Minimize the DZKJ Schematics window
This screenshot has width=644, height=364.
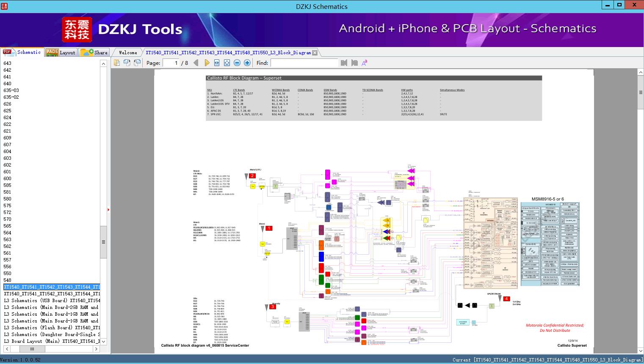tap(608, 5)
